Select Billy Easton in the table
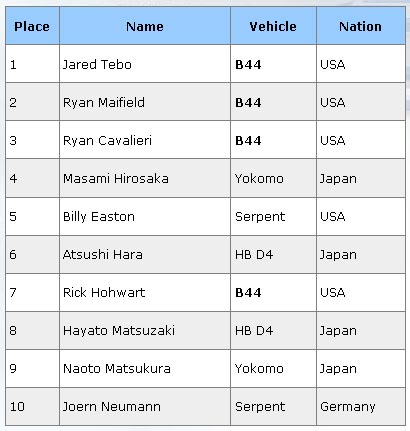 [99, 216]
